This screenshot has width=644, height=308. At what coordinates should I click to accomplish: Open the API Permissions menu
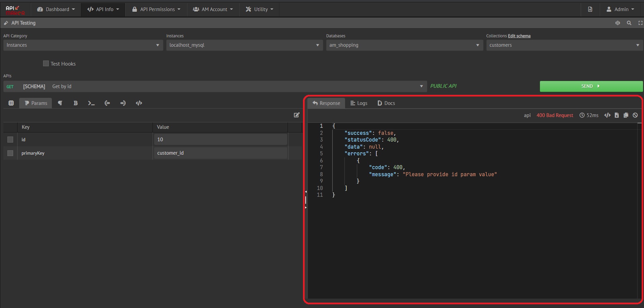[157, 9]
